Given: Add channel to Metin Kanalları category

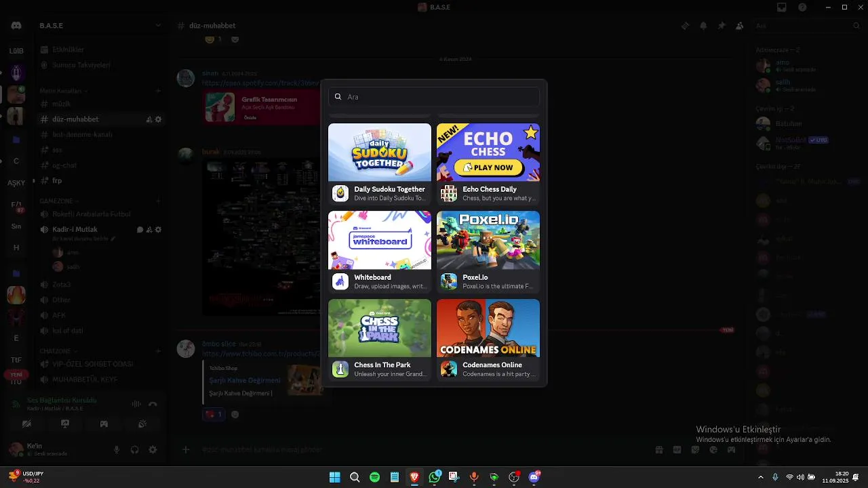Looking at the screenshot, I should point(158,91).
